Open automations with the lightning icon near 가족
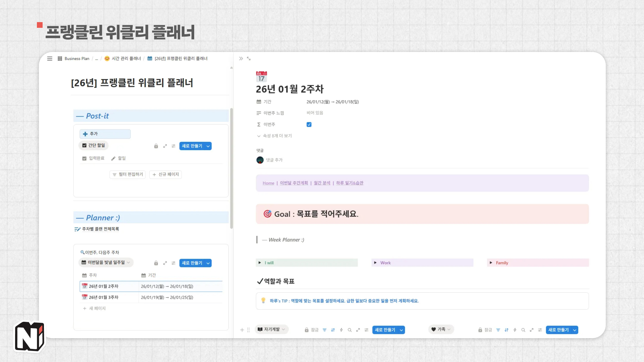644x362 pixels. (515, 330)
